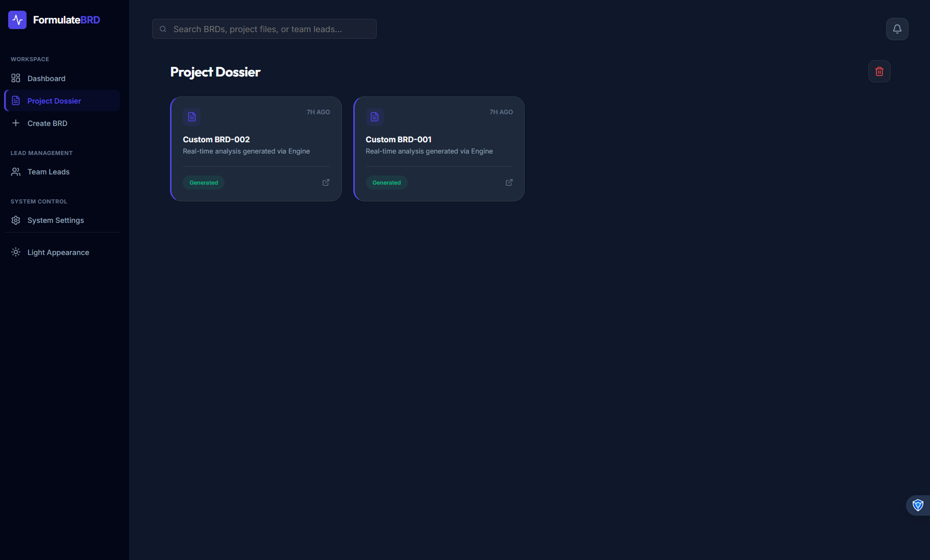Switch to Light Appearance

point(58,252)
